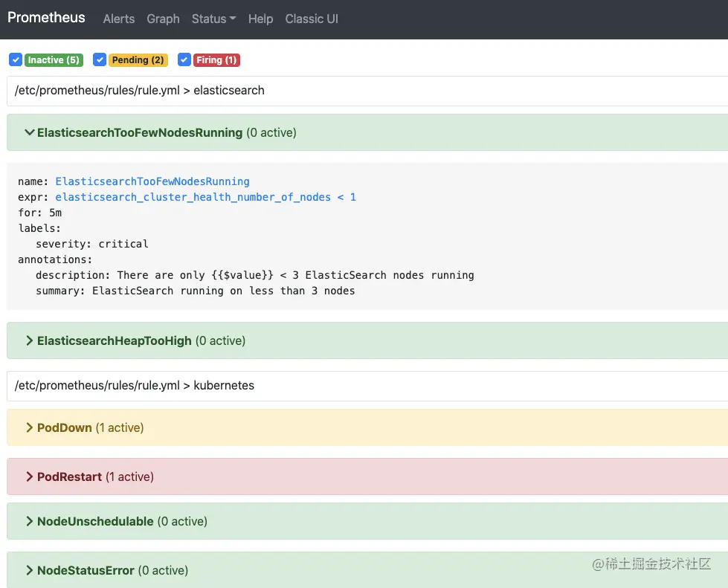Open the Graph page

[163, 19]
